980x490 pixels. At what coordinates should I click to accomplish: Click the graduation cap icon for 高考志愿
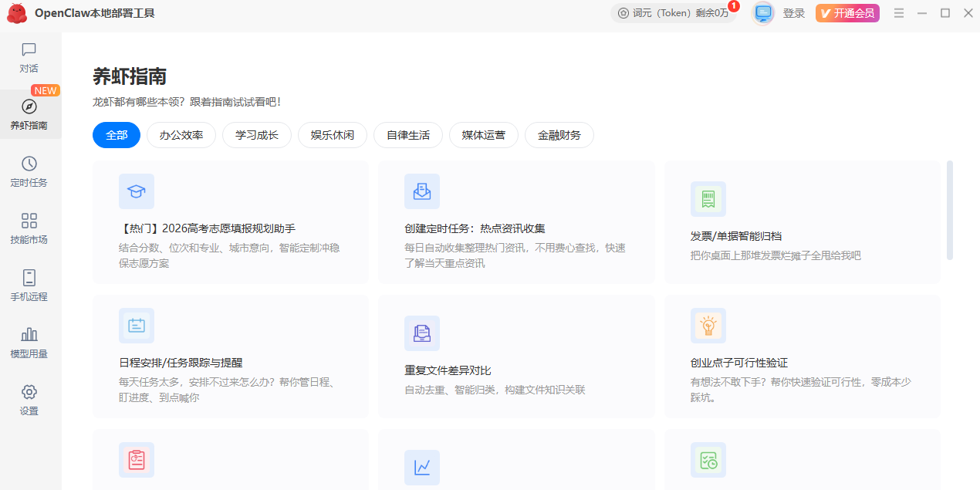pyautogui.click(x=137, y=191)
